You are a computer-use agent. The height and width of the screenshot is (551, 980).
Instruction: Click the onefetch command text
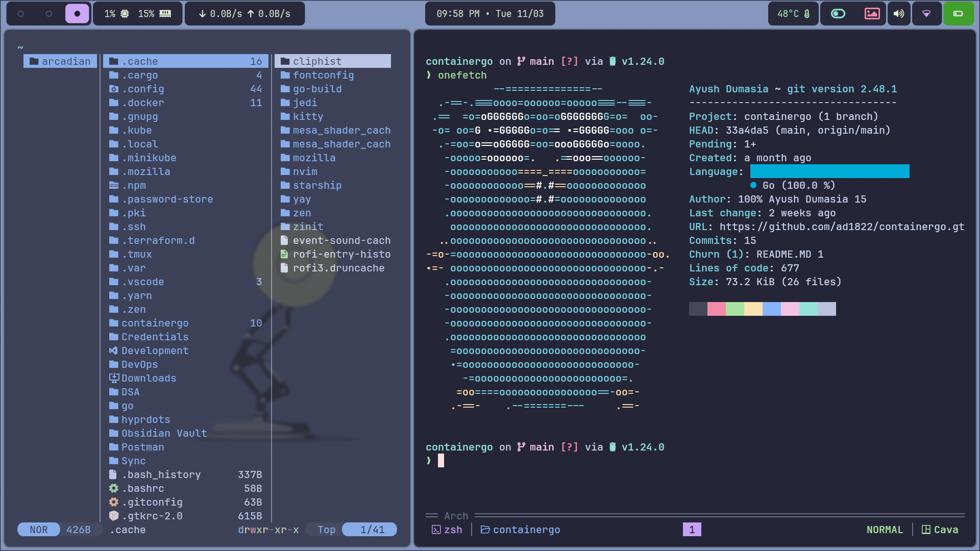point(462,75)
